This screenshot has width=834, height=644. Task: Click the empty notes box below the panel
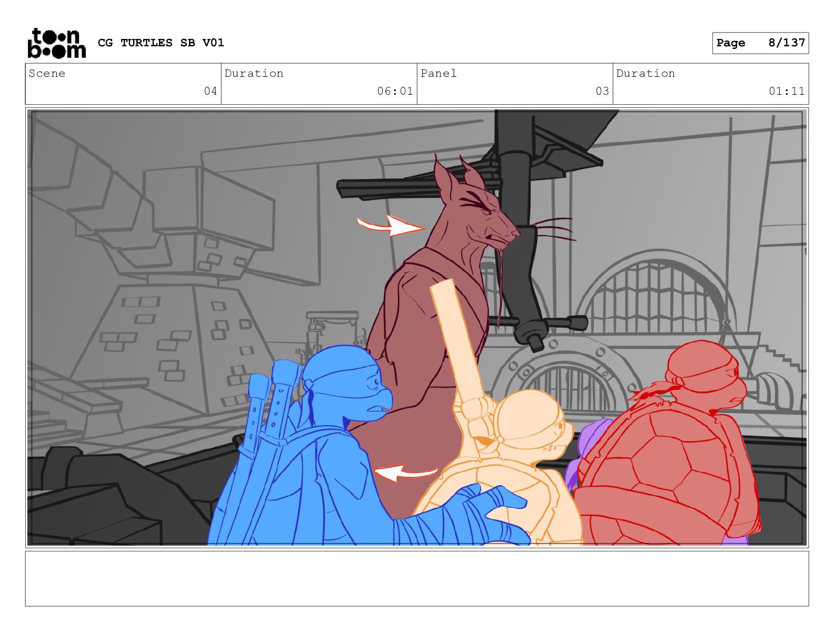click(x=417, y=579)
